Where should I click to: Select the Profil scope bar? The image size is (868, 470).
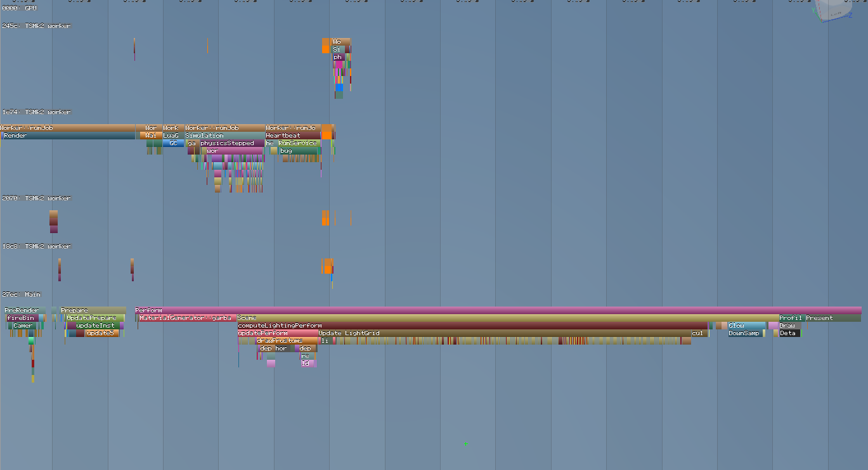point(792,318)
